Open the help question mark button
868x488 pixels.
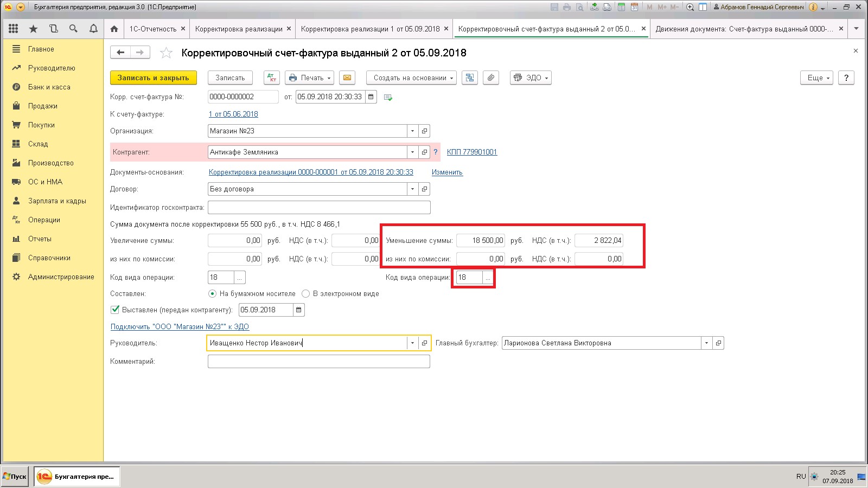[846, 78]
